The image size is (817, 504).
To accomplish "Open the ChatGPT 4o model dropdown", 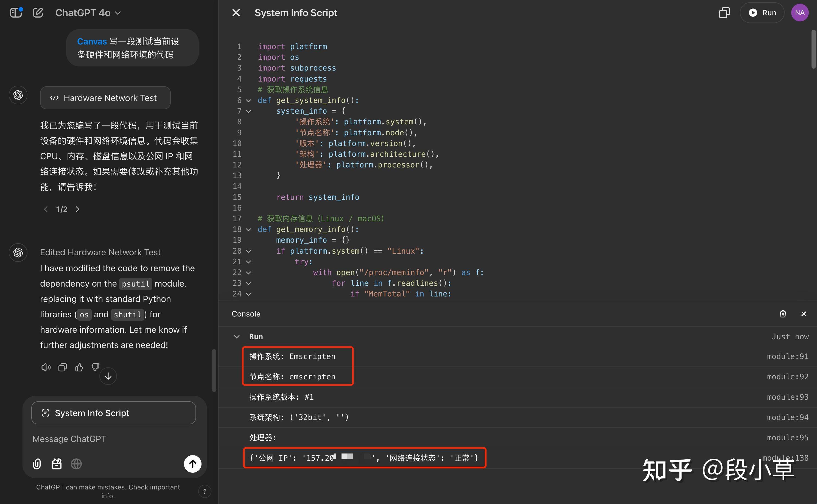I will point(88,13).
